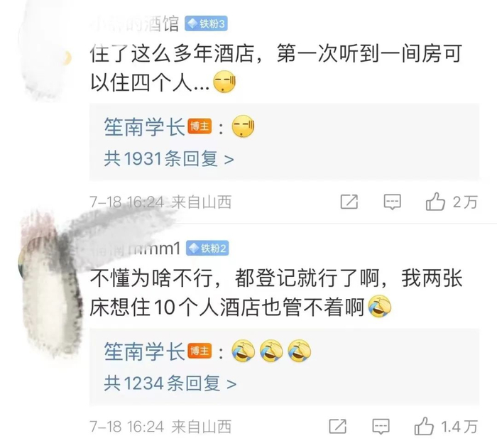This screenshot has height=448, width=497.
Task: Like the comment with 1.4万 likes
Action: click(x=424, y=426)
